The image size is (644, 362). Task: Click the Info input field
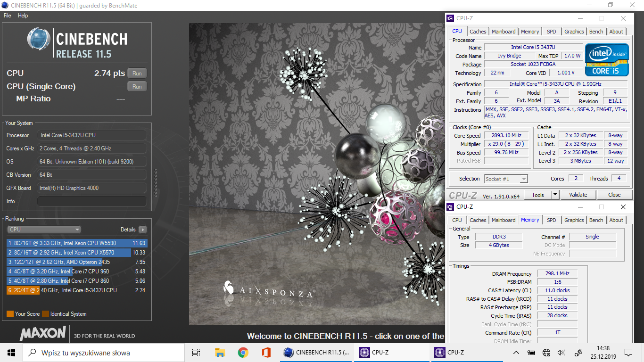[91, 201]
